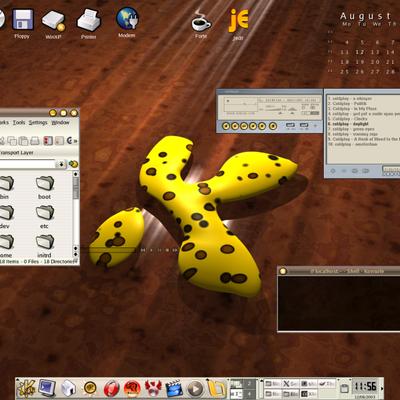This screenshot has height=400, width=400.
Task: Open the etc folder in Konqueror
Action: point(45,217)
